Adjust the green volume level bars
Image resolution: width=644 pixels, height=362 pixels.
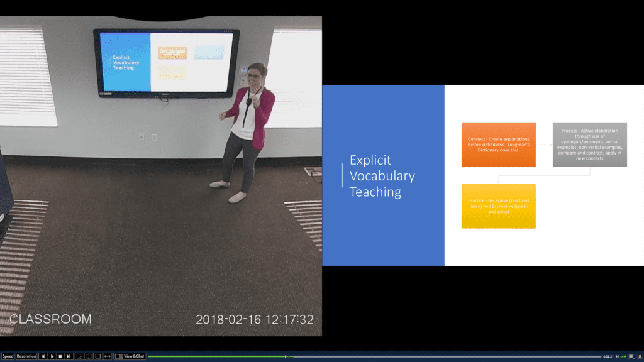623,356
